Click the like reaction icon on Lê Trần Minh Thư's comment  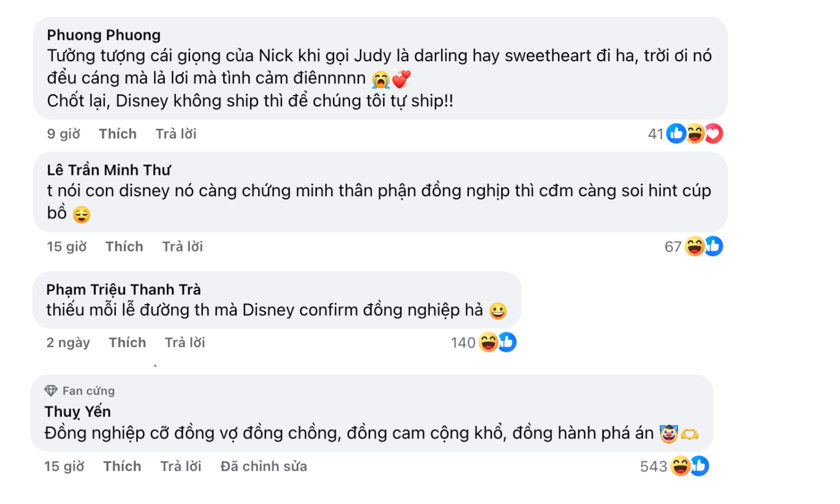pos(713,246)
